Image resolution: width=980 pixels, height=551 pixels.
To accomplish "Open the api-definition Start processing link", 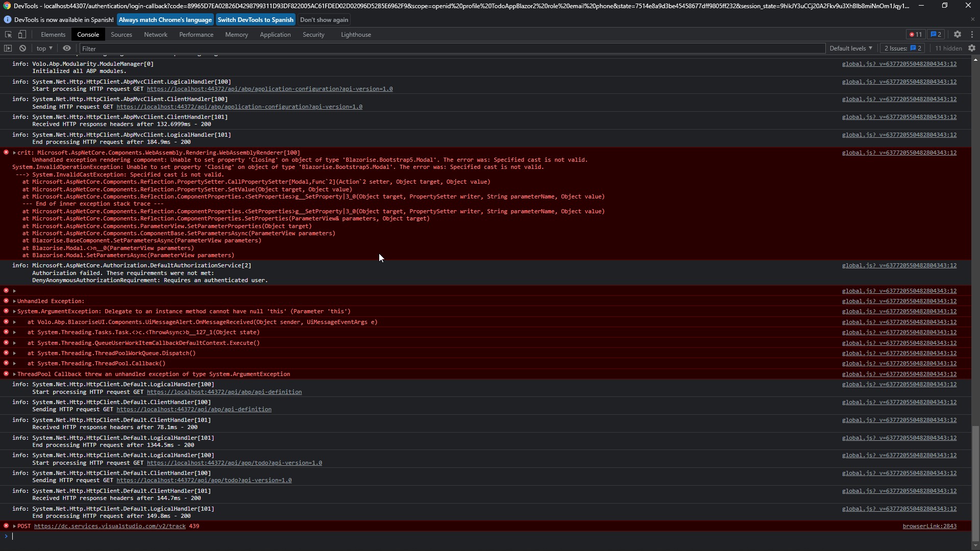I will point(224,392).
